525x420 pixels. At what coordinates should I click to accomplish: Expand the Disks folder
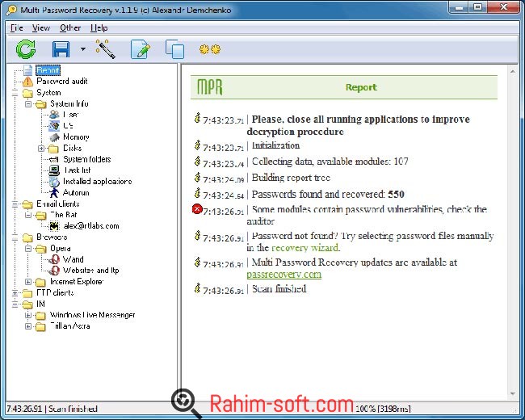pos(41,148)
